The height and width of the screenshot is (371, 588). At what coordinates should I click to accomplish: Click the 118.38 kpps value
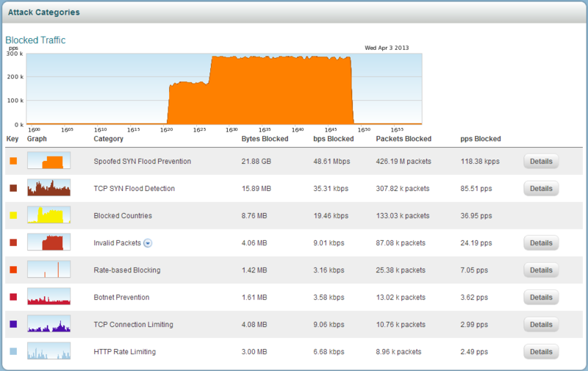pos(480,162)
